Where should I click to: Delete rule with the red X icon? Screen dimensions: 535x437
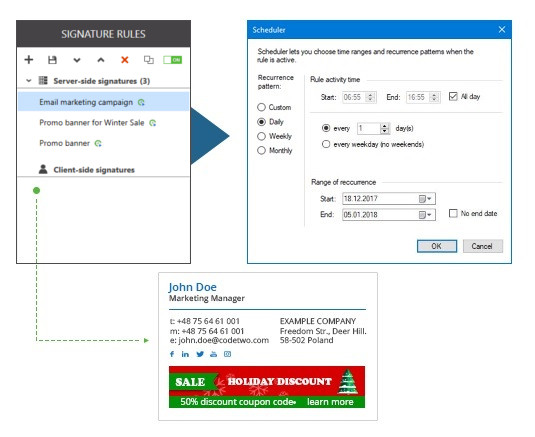pyautogui.click(x=125, y=60)
